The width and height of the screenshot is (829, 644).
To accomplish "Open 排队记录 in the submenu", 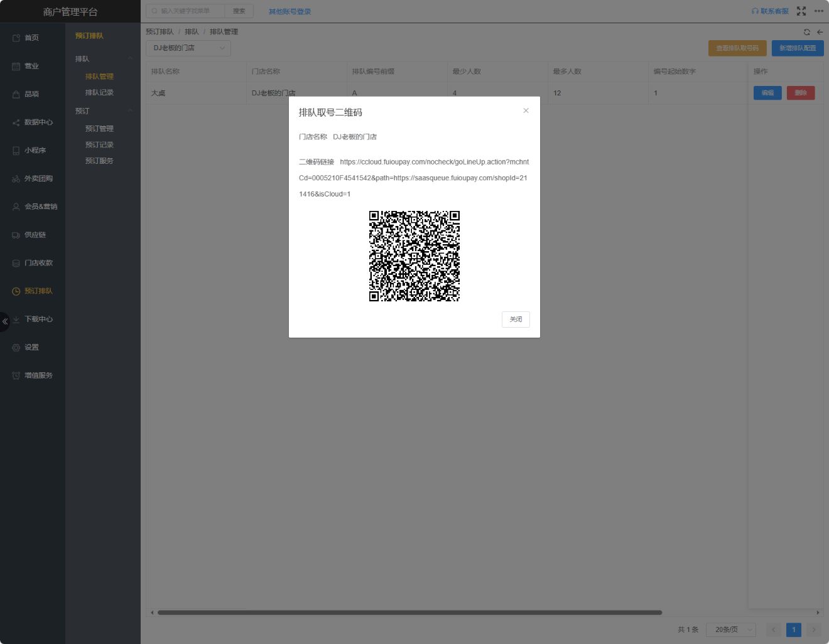I will (x=99, y=93).
